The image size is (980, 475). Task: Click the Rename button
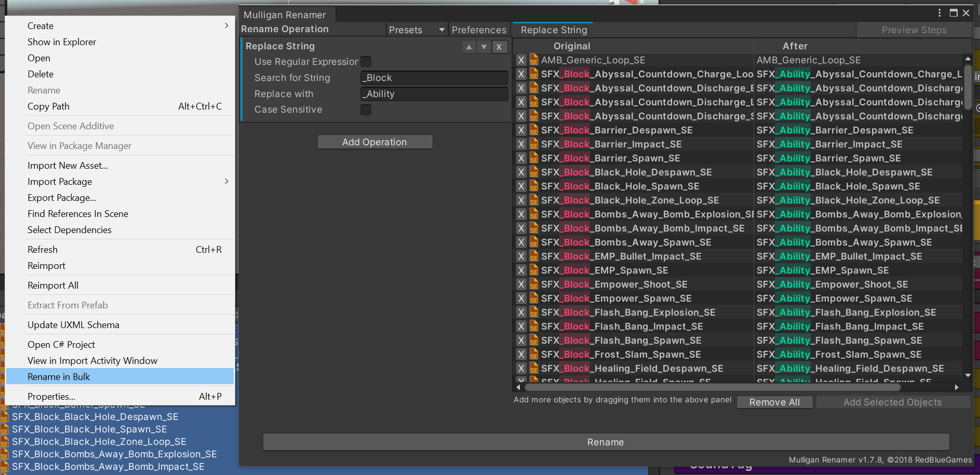pyautogui.click(x=606, y=442)
